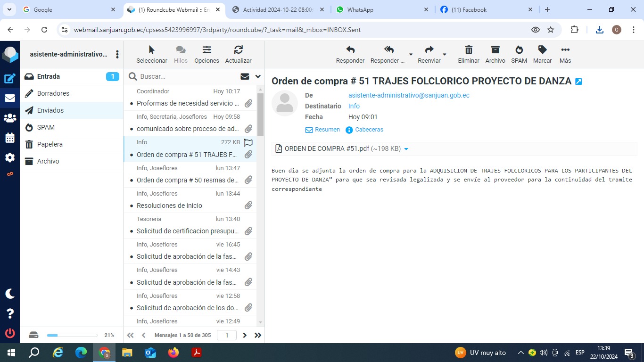Expand search options chevron beside envelope
The width and height of the screenshot is (644, 362).
[258, 76]
